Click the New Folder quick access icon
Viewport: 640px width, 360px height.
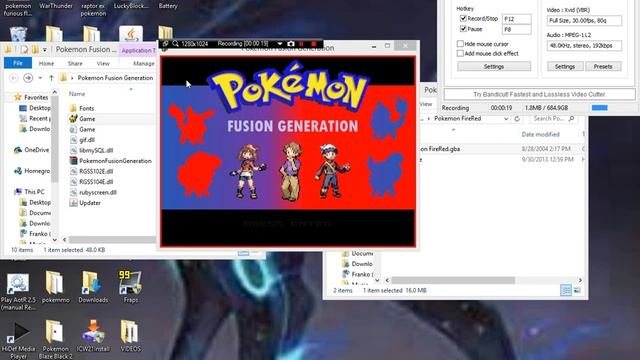[x=35, y=50]
